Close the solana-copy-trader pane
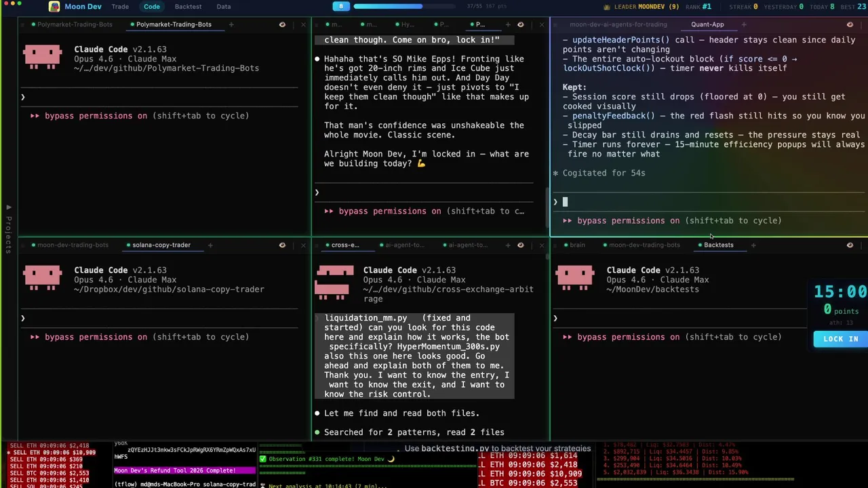 [x=303, y=245]
